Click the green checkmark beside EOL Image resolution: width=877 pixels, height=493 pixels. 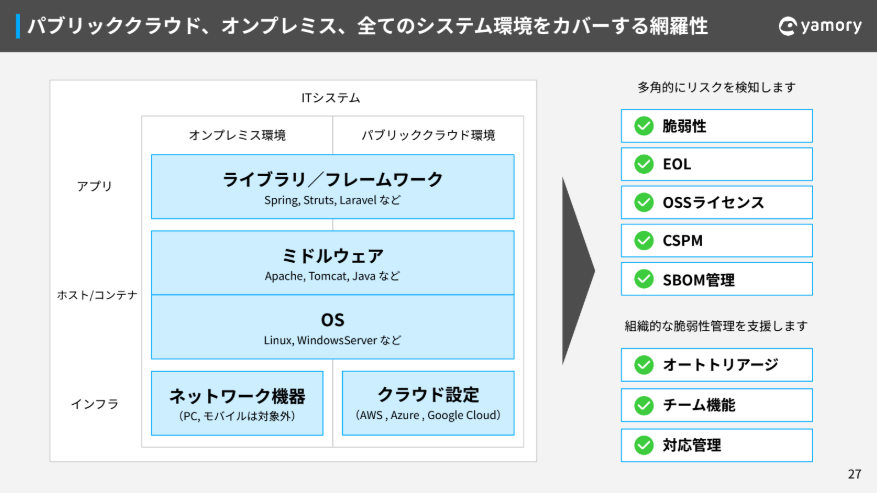coord(643,164)
